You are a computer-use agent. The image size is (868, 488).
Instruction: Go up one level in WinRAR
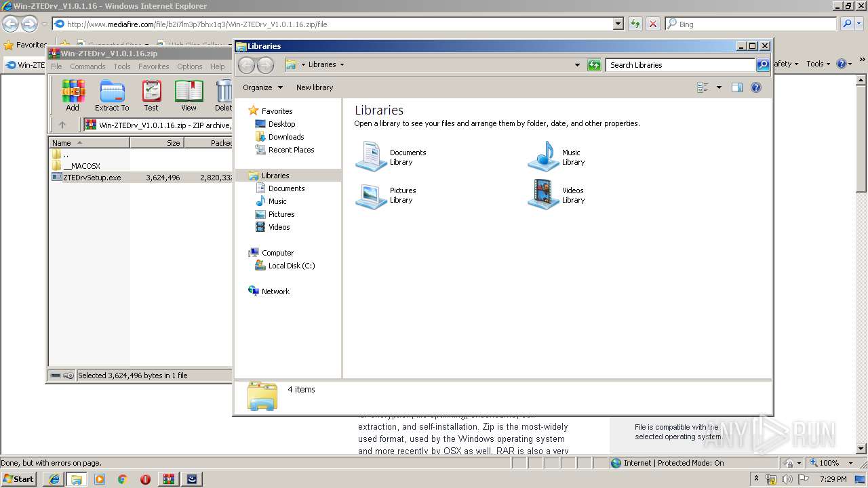[x=62, y=125]
